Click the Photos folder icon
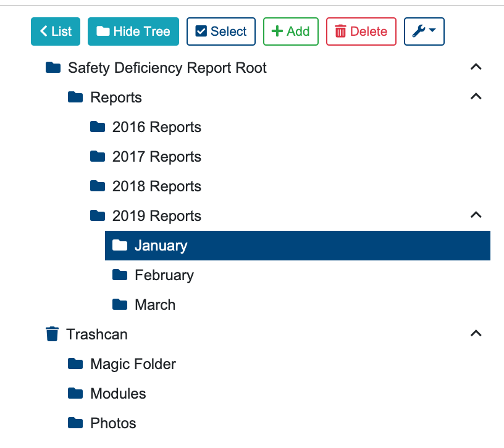504x448 pixels. click(75, 423)
